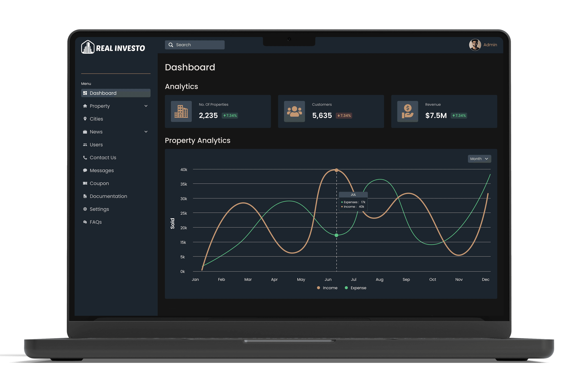Expand the News submenu chevron

[x=146, y=132]
